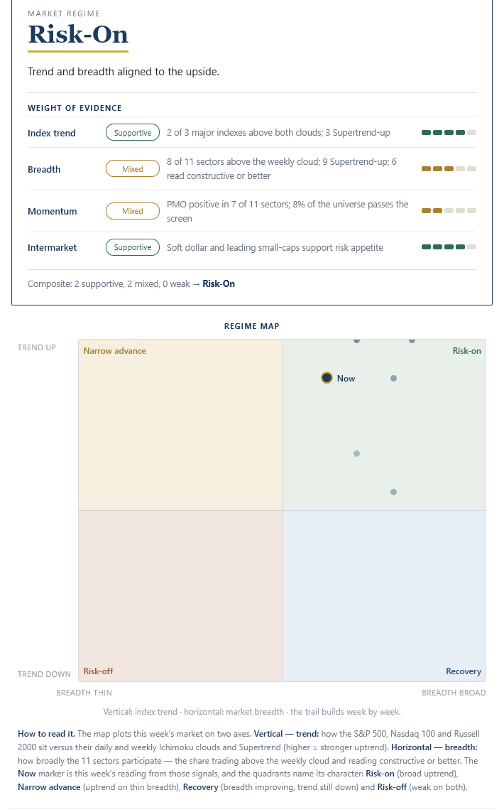Click the Breadth strength meter bars
The width and height of the screenshot is (504, 812).
(x=449, y=169)
